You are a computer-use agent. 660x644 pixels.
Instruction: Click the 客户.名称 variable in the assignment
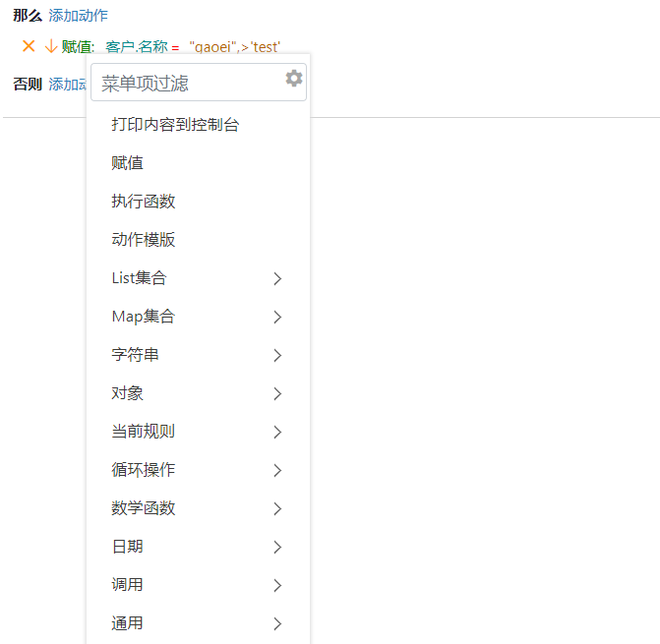(x=136, y=46)
